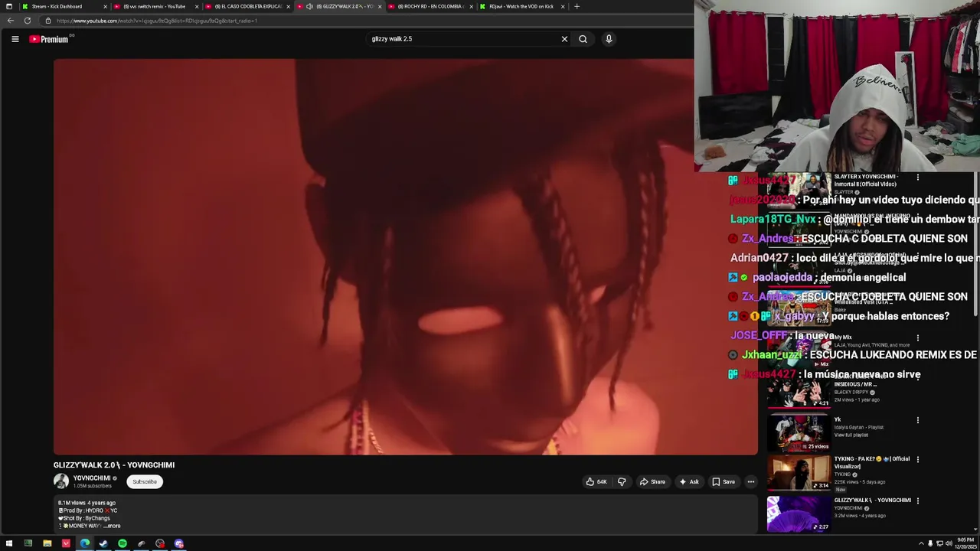This screenshot has height=551, width=980.
Task: Open Spotify from the taskbar
Action: coord(122,544)
